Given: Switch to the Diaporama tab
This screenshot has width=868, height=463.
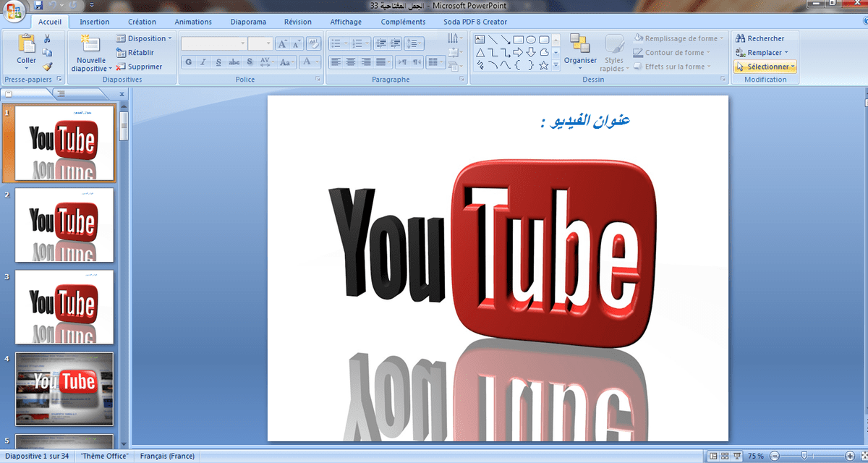Looking at the screenshot, I should [x=248, y=22].
